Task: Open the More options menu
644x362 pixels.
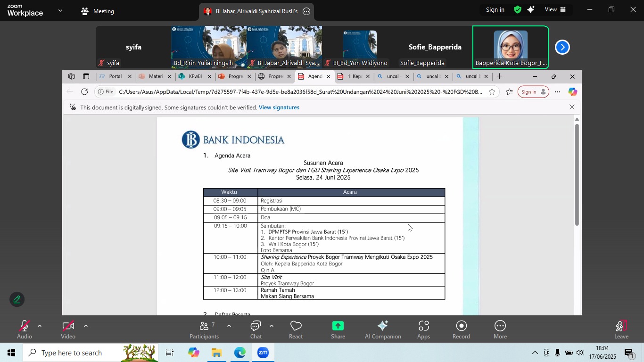Action: click(x=500, y=329)
